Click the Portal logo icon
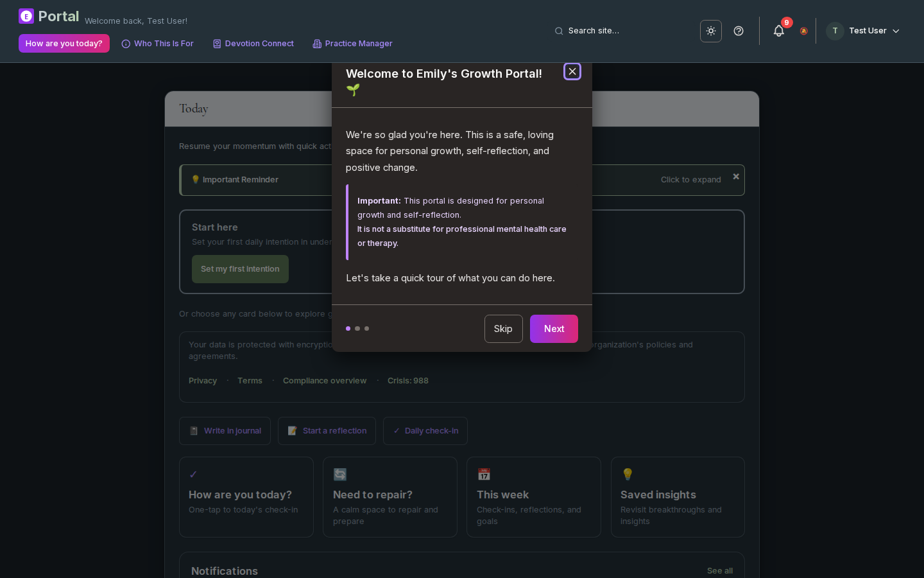924x578 pixels. (x=26, y=16)
